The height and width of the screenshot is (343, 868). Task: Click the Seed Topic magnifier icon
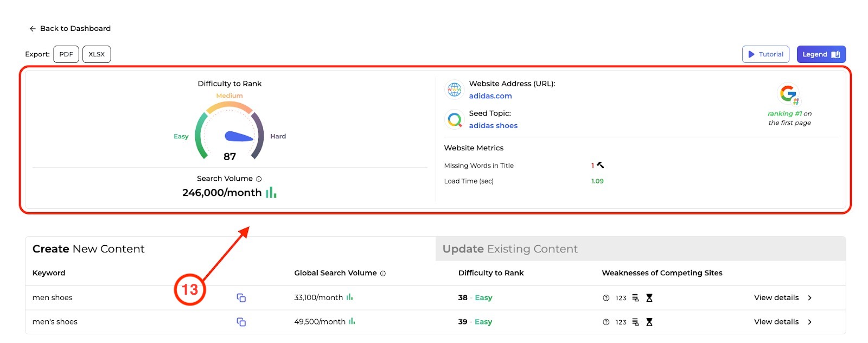(x=455, y=119)
